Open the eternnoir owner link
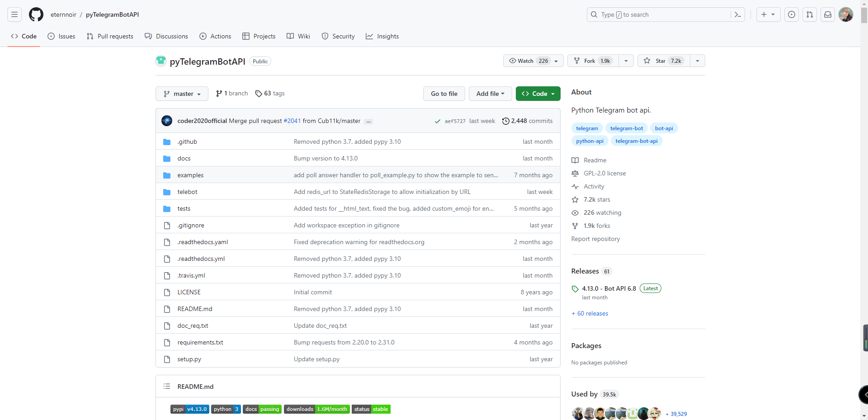 [63, 14]
